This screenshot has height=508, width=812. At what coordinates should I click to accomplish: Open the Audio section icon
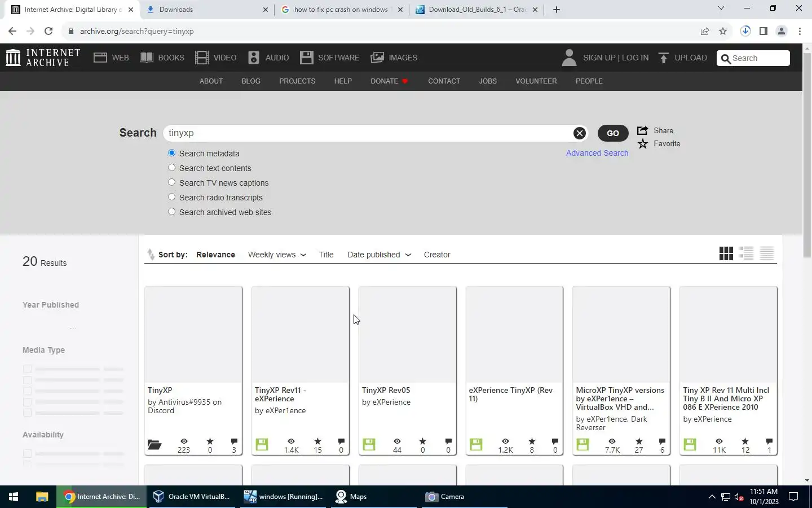pyautogui.click(x=254, y=58)
